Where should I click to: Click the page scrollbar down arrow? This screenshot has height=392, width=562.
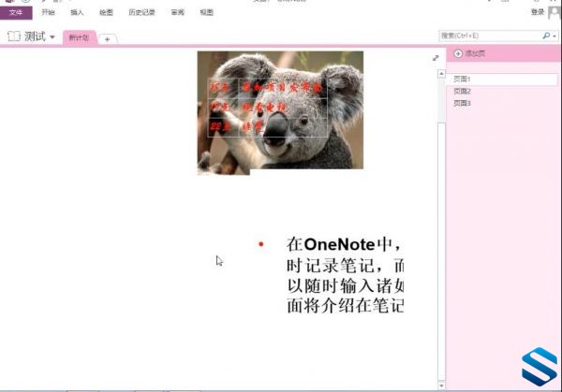[441, 385]
